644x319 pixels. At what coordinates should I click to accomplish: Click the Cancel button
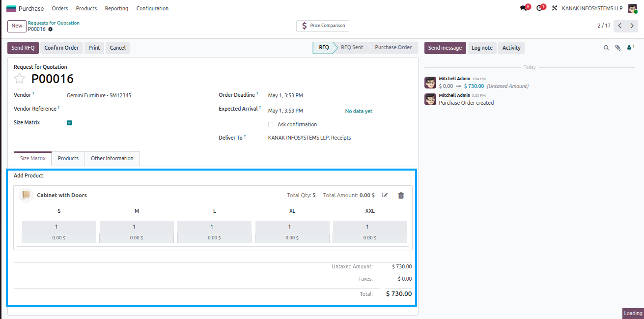click(117, 48)
